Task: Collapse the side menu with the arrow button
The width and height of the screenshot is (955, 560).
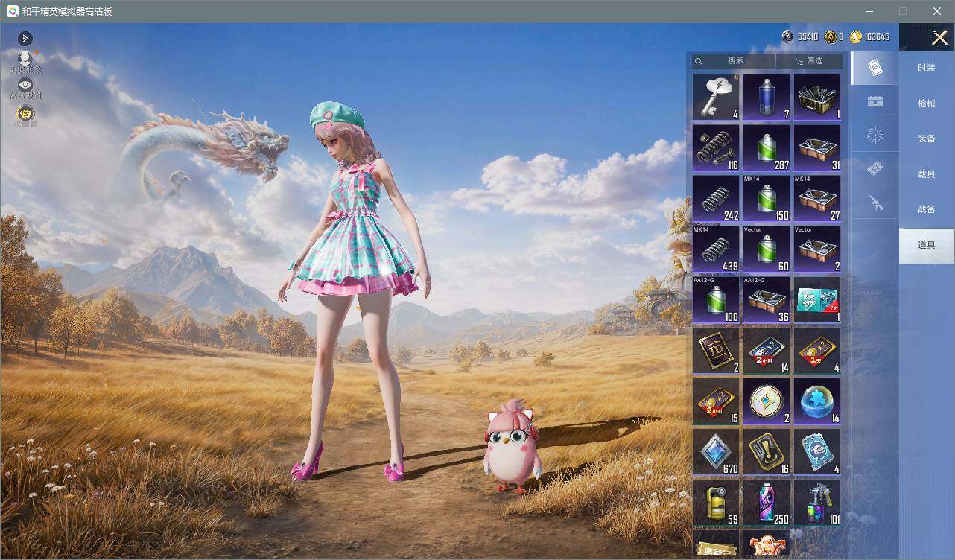Action: (x=25, y=39)
